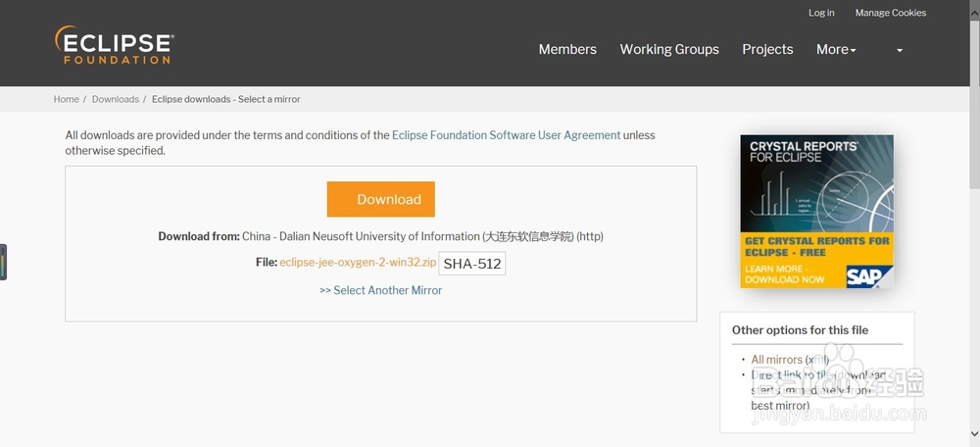
Task: Open the Working Groups menu item
Action: coord(669,49)
